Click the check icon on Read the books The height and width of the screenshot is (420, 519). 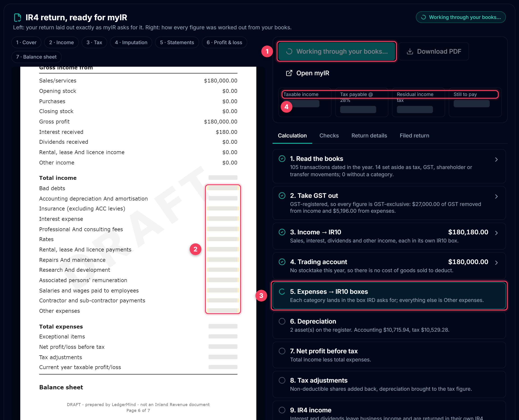pyautogui.click(x=282, y=159)
